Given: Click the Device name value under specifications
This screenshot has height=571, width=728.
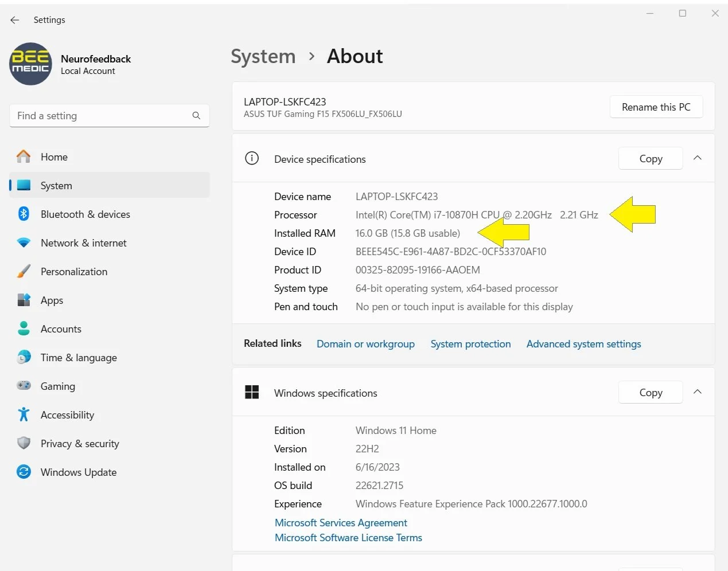Looking at the screenshot, I should click(x=396, y=197).
